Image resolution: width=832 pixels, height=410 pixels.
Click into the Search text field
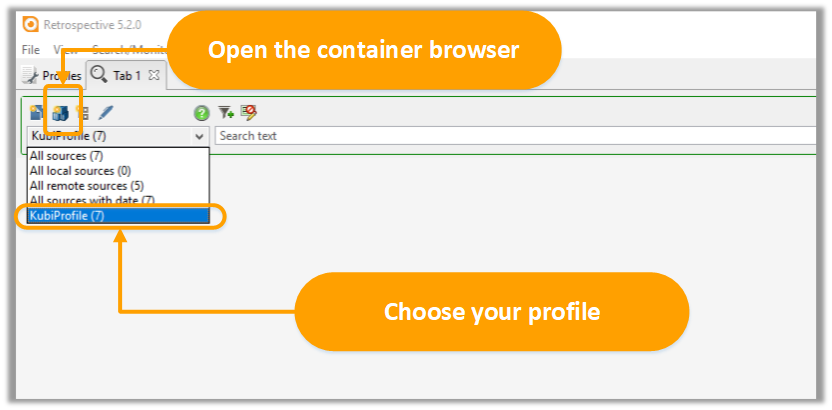coord(516,136)
